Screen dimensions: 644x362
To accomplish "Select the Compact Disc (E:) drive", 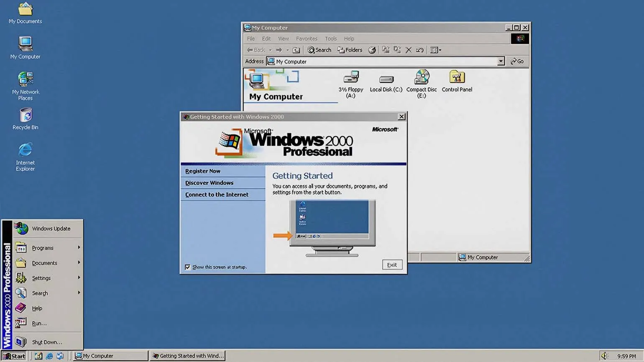I will [x=422, y=79].
